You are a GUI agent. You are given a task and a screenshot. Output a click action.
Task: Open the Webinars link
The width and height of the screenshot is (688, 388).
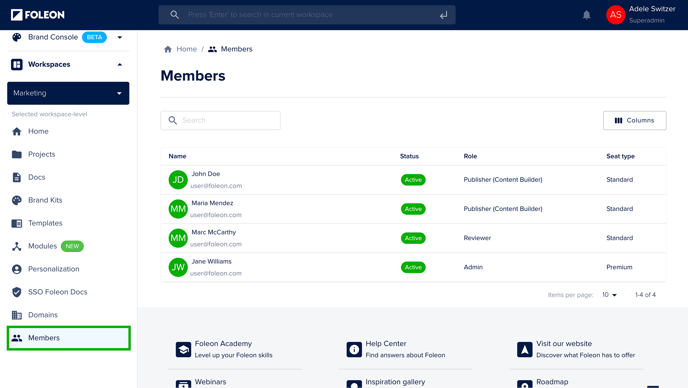tap(210, 382)
